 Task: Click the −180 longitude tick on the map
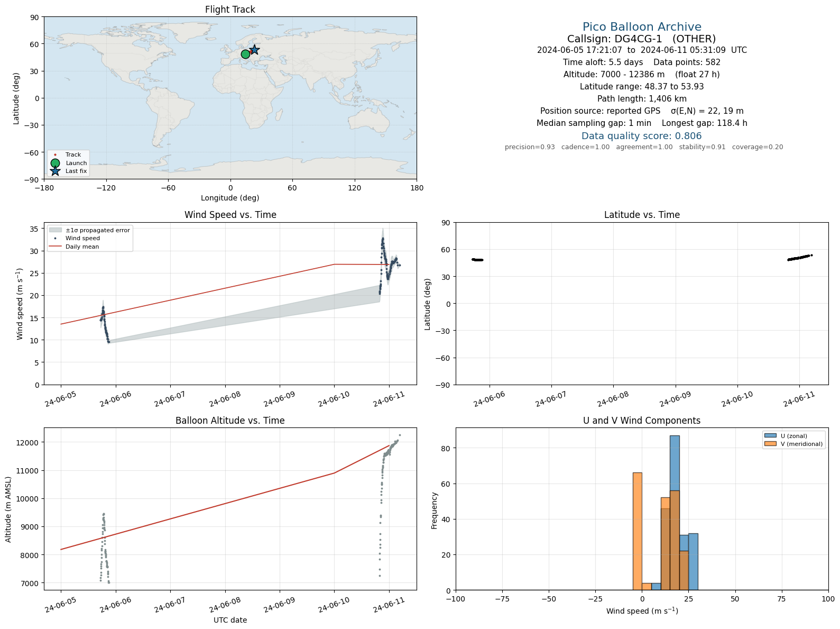(44, 188)
